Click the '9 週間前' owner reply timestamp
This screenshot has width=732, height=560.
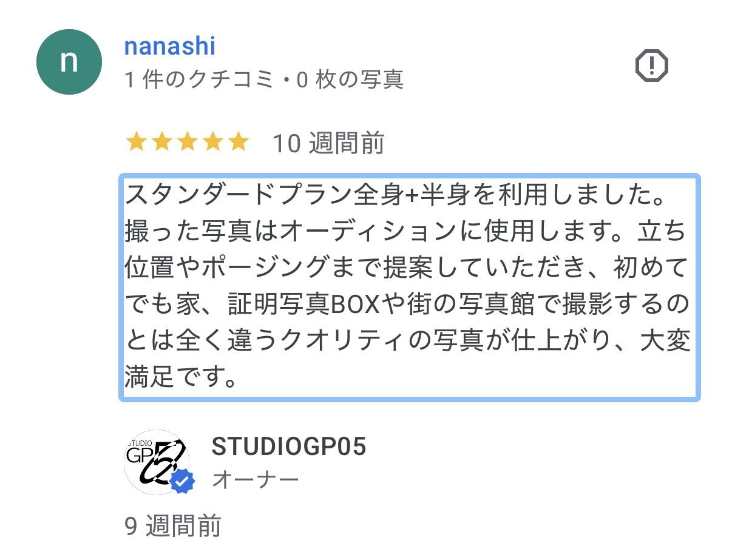[173, 526]
